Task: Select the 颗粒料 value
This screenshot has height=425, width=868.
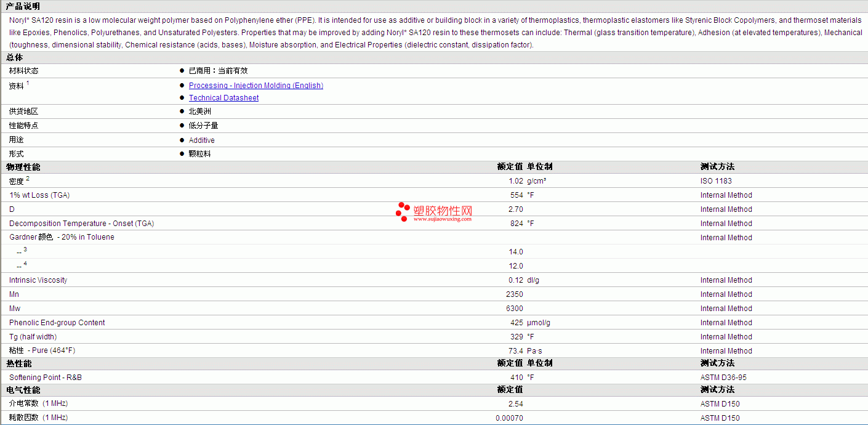Action: pyautogui.click(x=200, y=154)
